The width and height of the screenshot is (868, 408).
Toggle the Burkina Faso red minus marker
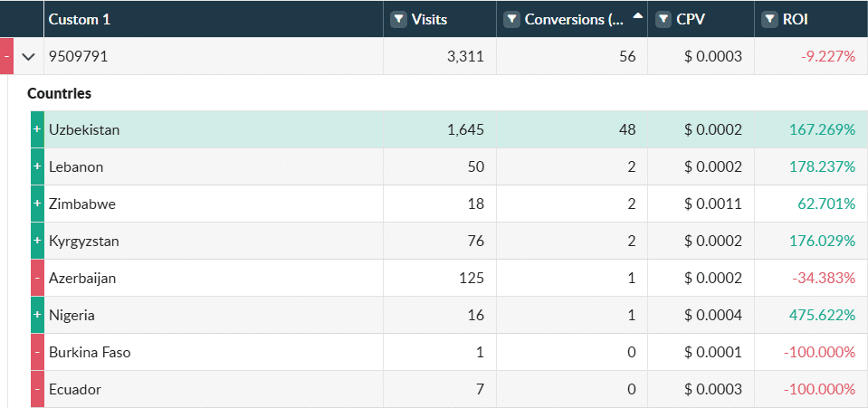coord(37,353)
